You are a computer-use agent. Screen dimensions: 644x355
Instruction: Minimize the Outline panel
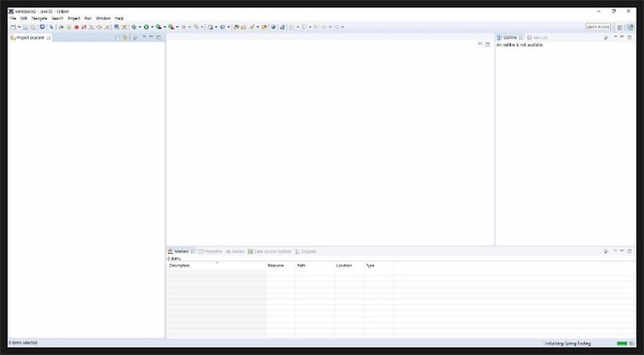[x=622, y=38]
